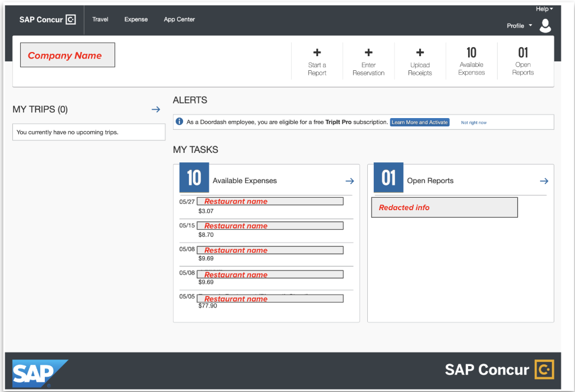
Task: Switch to the Travel tab
Action: (x=100, y=19)
